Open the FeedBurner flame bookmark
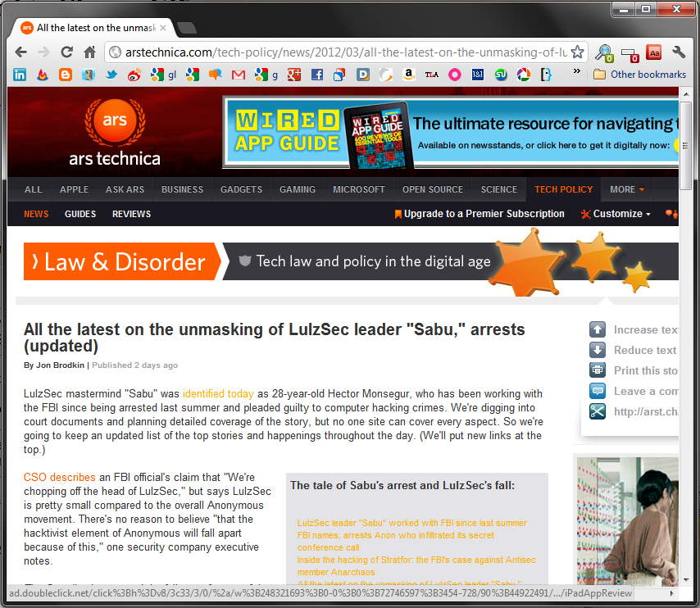Viewport: 700px width, 608px height. tap(43, 75)
